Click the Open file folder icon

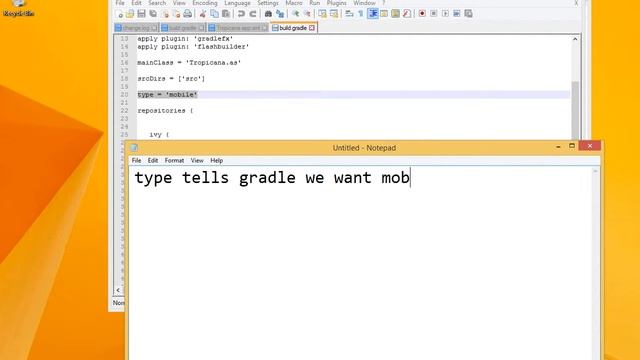pos(130,14)
